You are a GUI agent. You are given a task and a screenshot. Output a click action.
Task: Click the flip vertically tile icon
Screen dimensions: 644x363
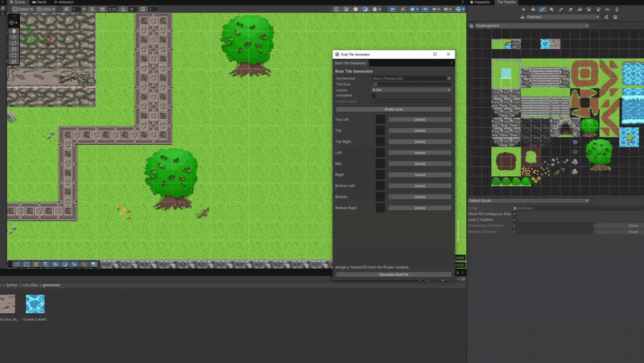coord(617,10)
